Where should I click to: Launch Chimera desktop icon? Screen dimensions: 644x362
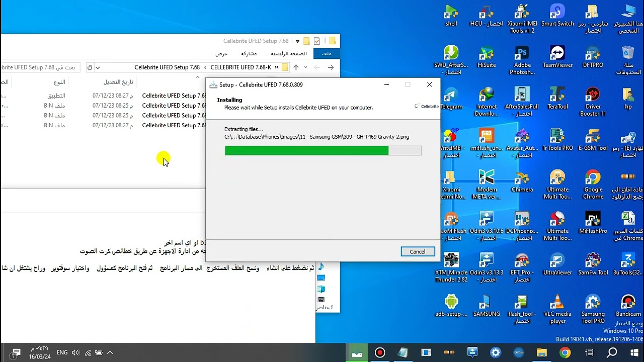(522, 182)
